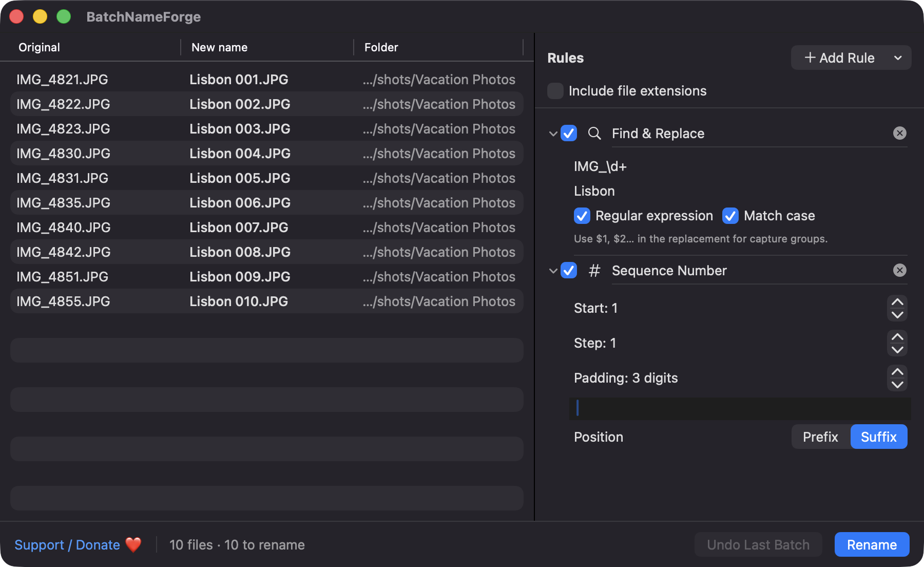Disable the Find & Replace rule checkbox
Image resolution: width=924 pixels, height=567 pixels.
(569, 134)
